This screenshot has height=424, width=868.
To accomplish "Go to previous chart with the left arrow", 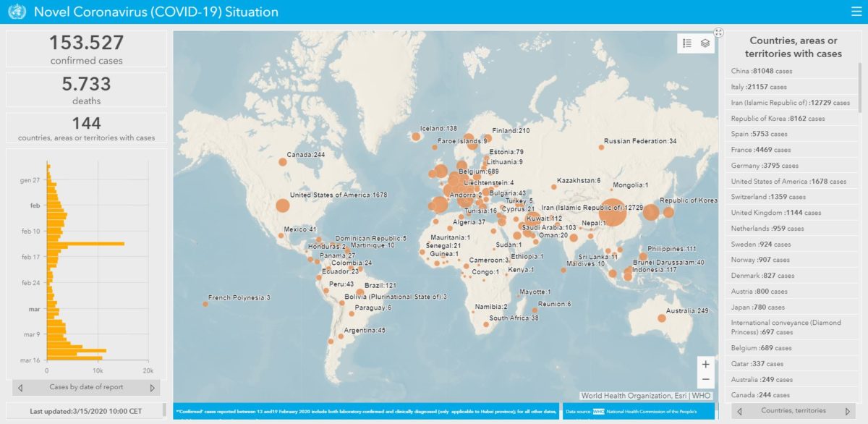I will point(20,388).
